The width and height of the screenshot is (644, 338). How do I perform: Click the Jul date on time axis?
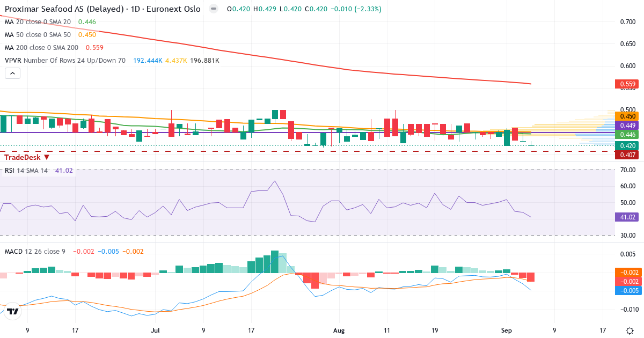[156, 330]
